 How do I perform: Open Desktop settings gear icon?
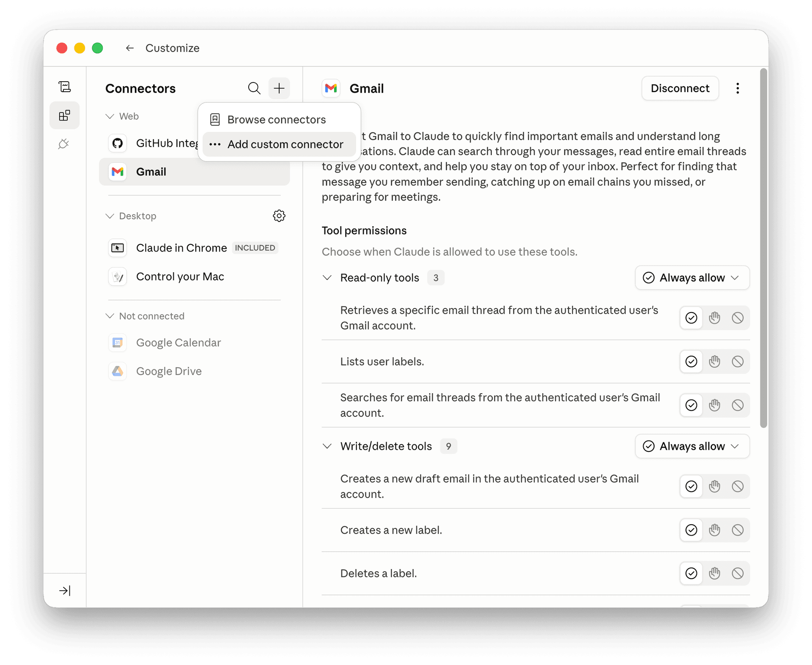279,216
